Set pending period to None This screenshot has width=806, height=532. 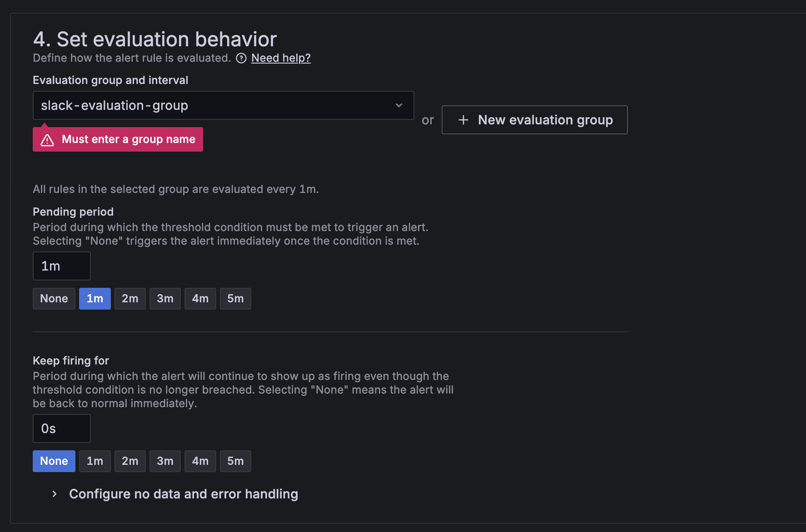coord(54,299)
